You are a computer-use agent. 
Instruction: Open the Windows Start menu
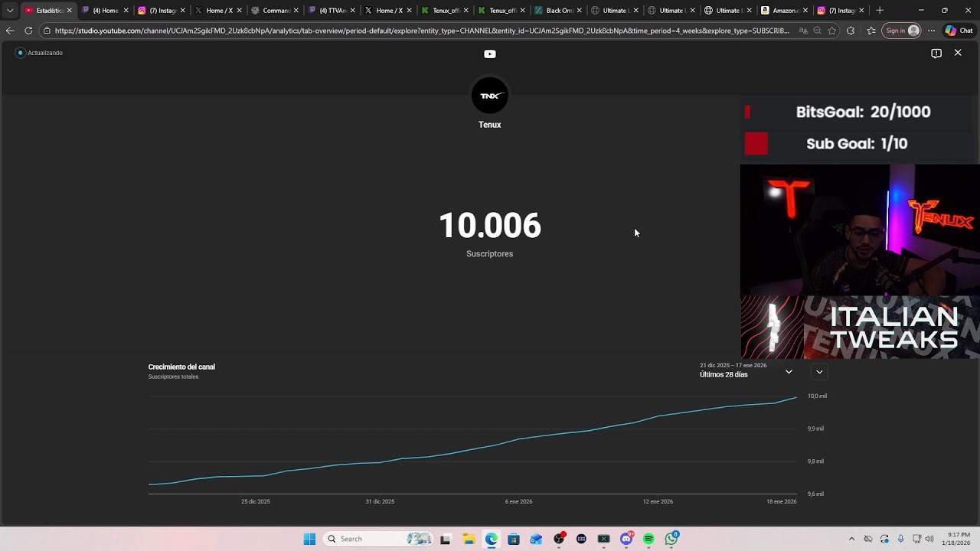coord(309,539)
